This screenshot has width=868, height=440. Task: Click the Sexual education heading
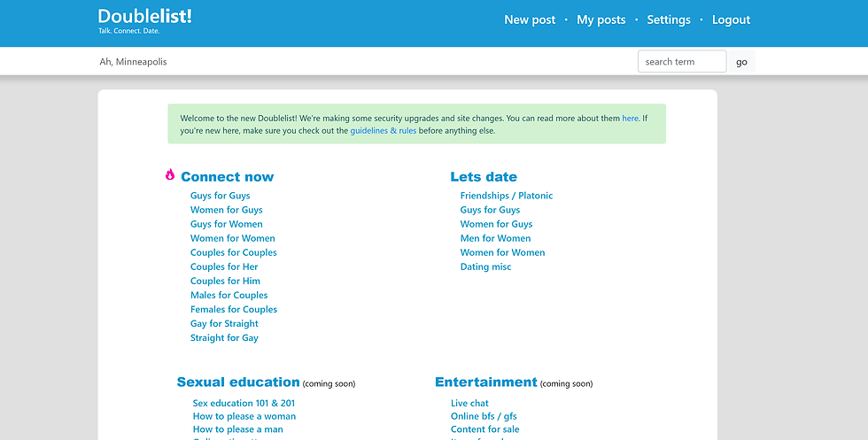click(238, 382)
